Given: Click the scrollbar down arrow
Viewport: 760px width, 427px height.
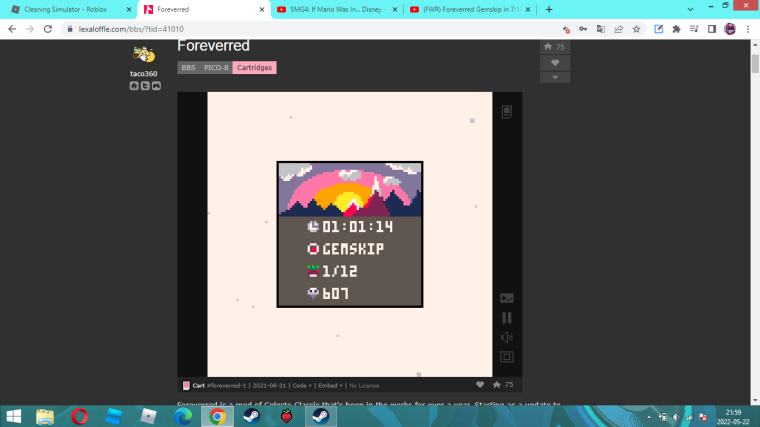Looking at the screenshot, I should pyautogui.click(x=755, y=400).
